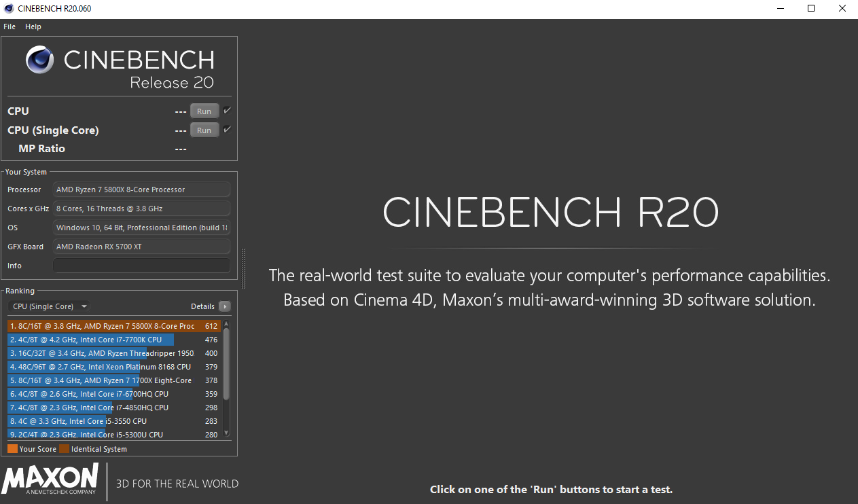858x504 pixels.
Task: Click the Processor field AMD Ryzen 7 5800X
Action: pyautogui.click(x=141, y=190)
